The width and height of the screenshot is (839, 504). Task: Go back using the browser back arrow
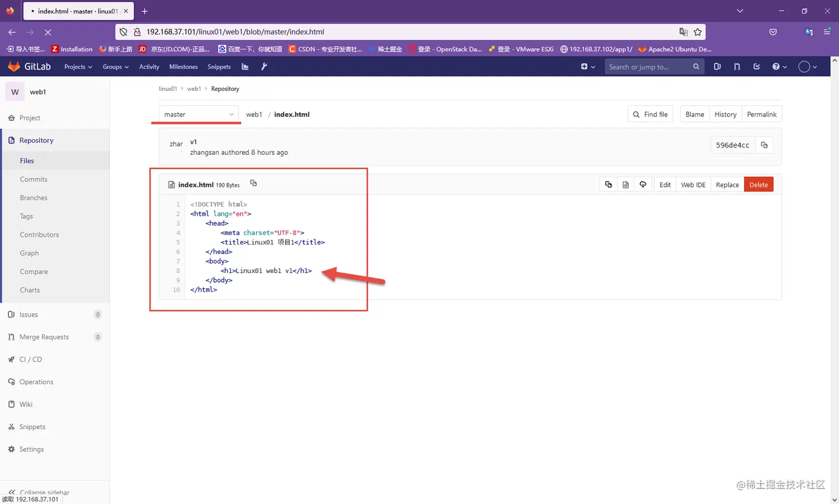[x=12, y=32]
